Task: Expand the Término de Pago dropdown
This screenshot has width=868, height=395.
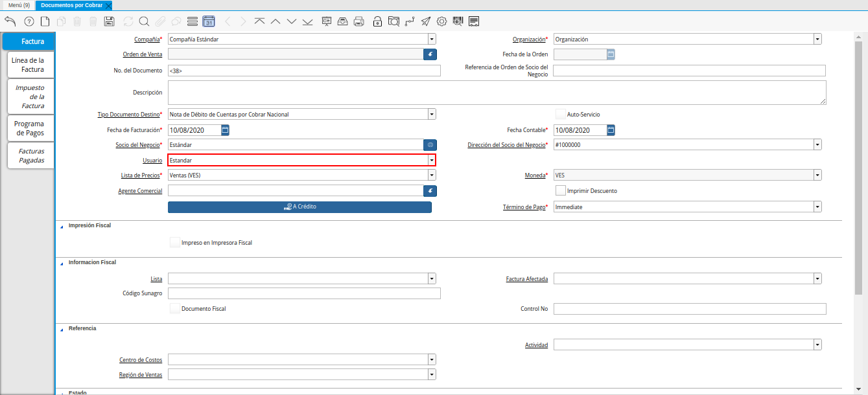Action: click(817, 207)
